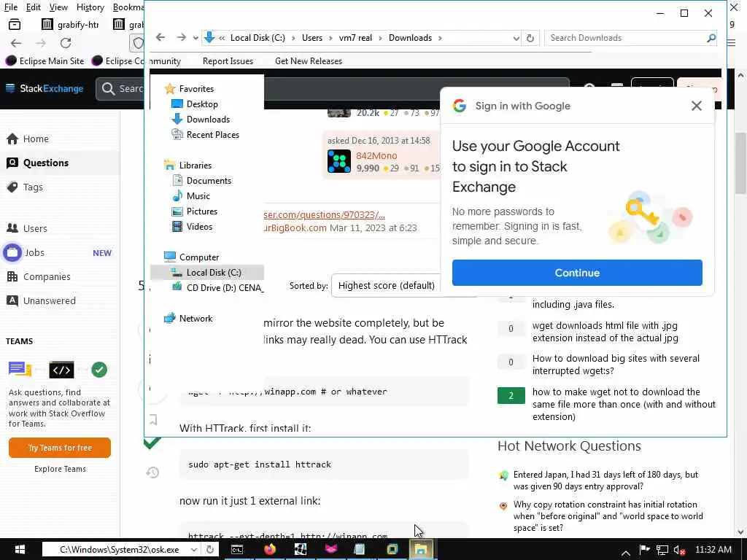Go back in the Explorer window
This screenshot has width=747, height=560.
(x=160, y=38)
